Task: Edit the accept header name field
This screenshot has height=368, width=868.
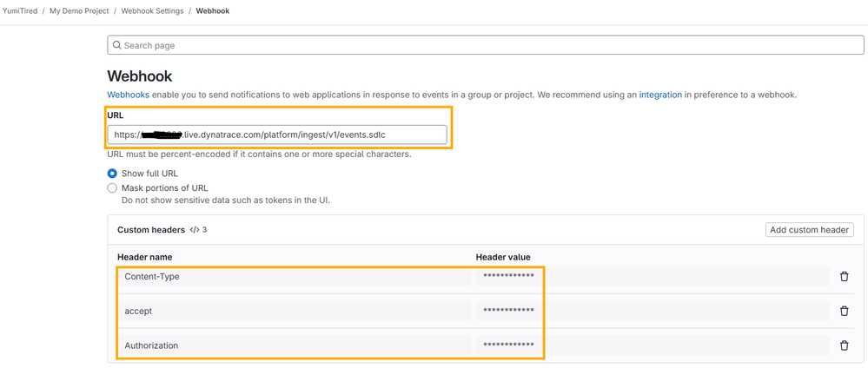Action: coord(294,311)
